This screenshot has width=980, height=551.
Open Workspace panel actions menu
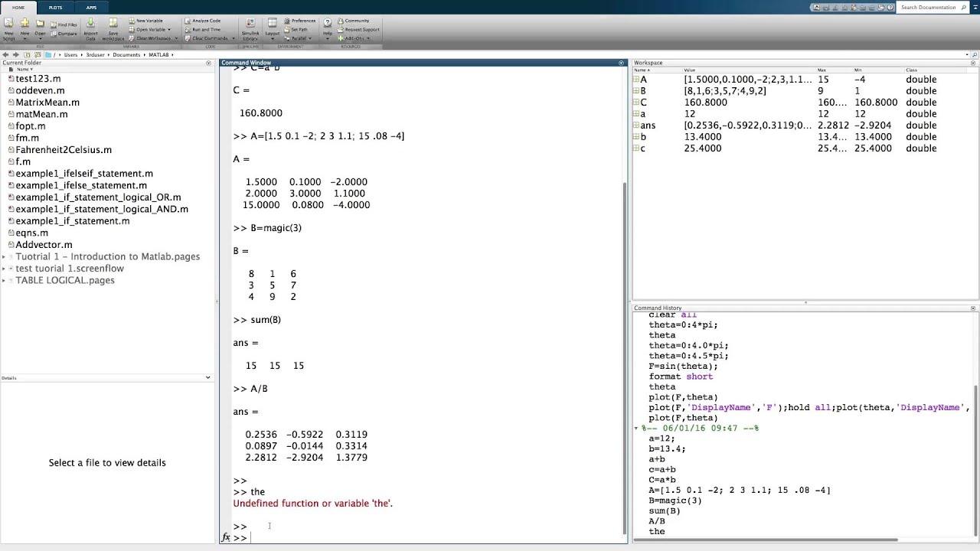pos(973,63)
